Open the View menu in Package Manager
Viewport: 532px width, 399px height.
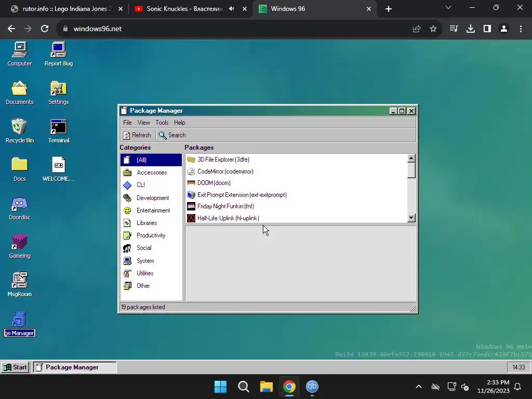pyautogui.click(x=143, y=123)
